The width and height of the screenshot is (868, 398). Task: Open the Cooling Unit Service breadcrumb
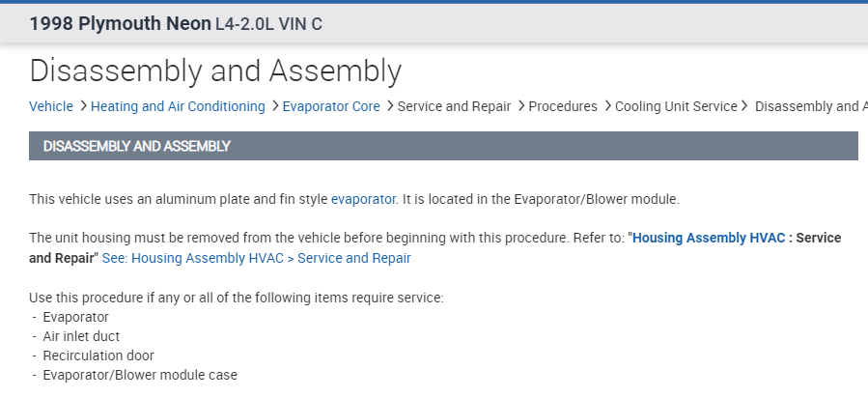pos(676,106)
